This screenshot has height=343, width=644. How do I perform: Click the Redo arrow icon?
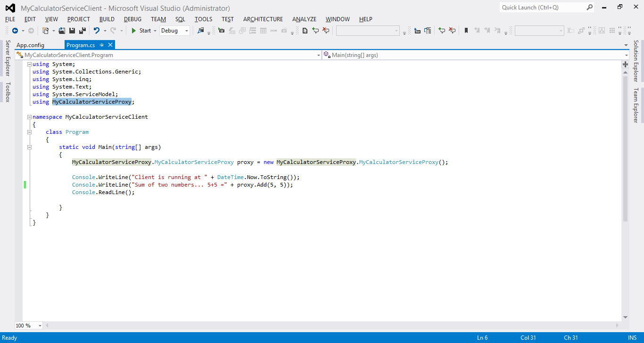pos(113,31)
